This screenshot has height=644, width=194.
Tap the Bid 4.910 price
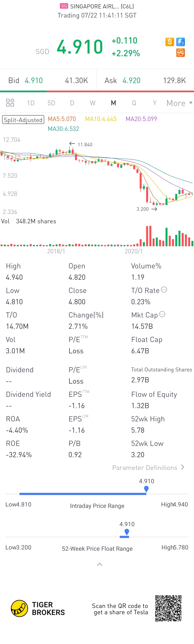click(x=34, y=81)
